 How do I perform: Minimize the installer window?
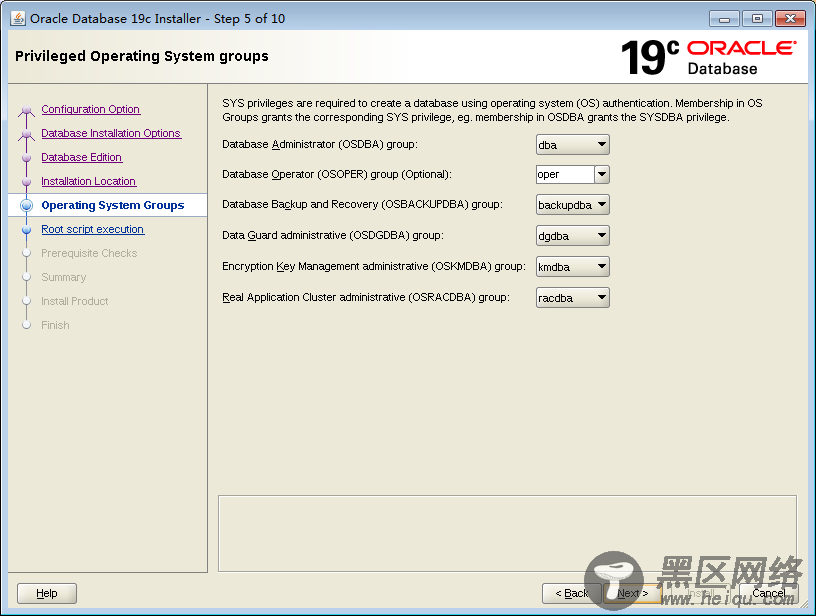(724, 19)
